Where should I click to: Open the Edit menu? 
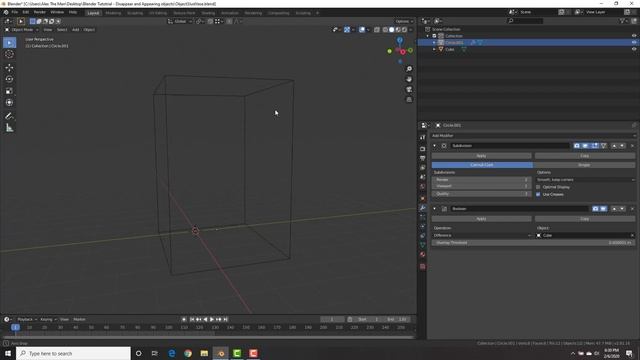click(26, 12)
